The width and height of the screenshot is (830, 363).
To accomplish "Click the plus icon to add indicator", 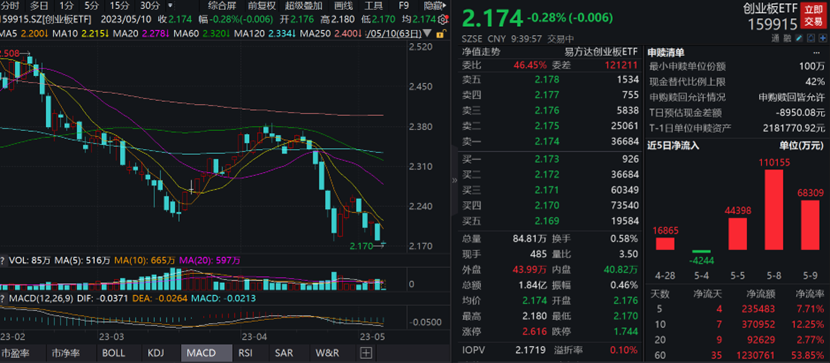I will pos(366,352).
